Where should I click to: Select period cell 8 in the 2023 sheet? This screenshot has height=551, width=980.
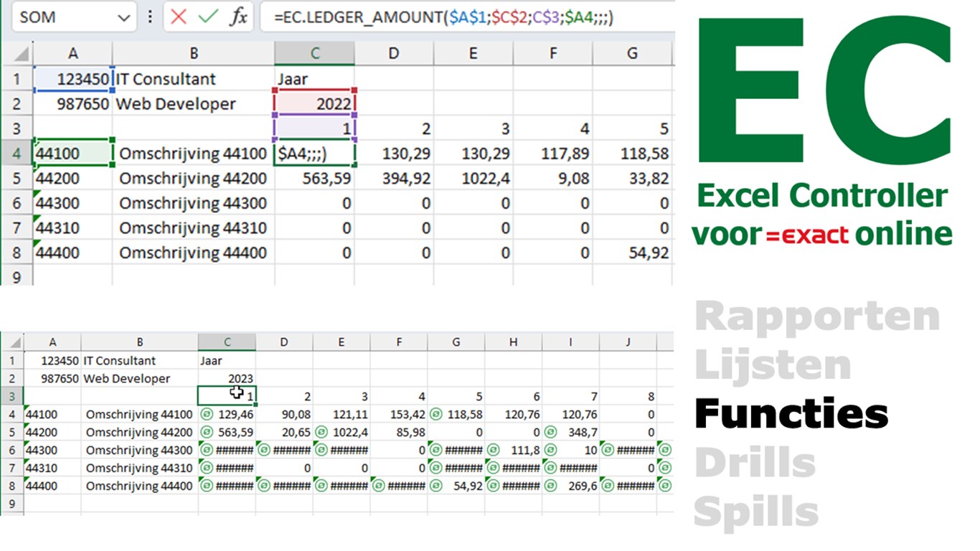pyautogui.click(x=628, y=396)
